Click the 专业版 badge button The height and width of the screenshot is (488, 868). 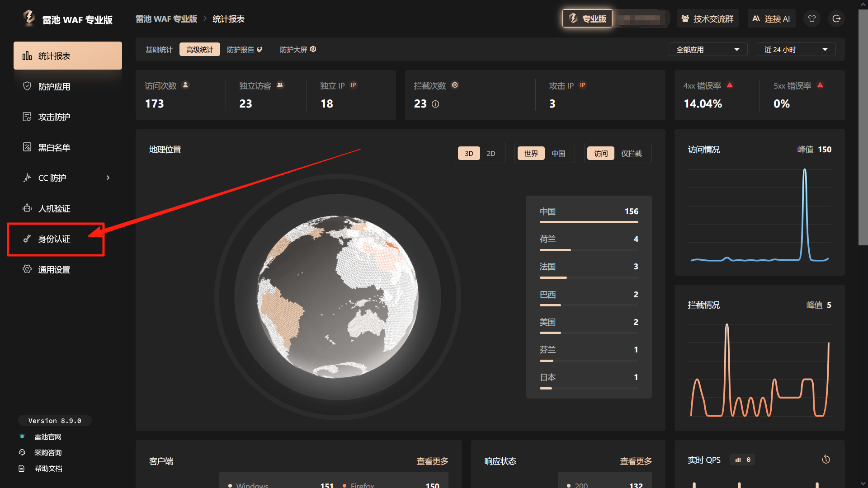pos(587,19)
